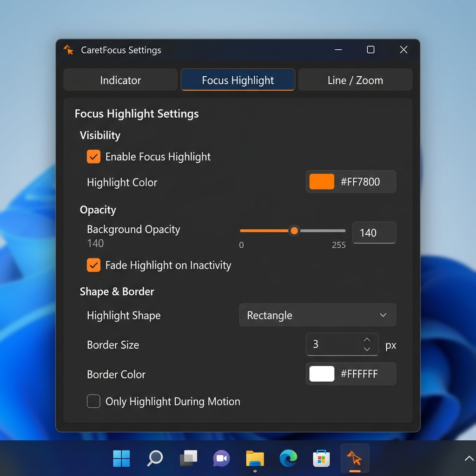Open Microsoft Store from the taskbar
This screenshot has width=476, height=476.
click(322, 458)
